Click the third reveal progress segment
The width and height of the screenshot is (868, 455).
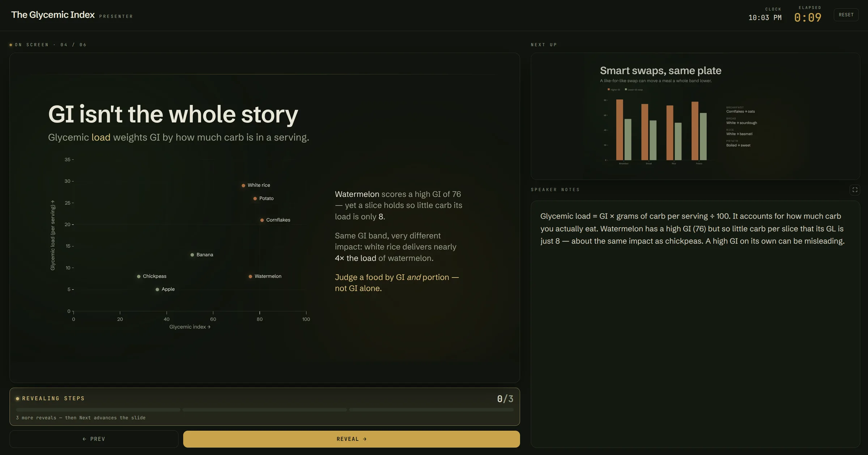tap(431, 410)
